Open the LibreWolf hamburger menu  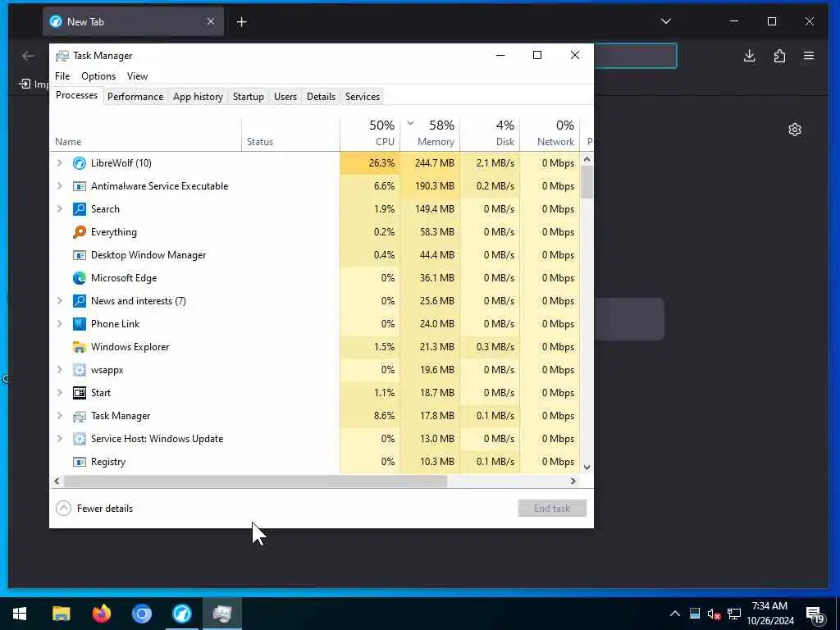click(809, 56)
